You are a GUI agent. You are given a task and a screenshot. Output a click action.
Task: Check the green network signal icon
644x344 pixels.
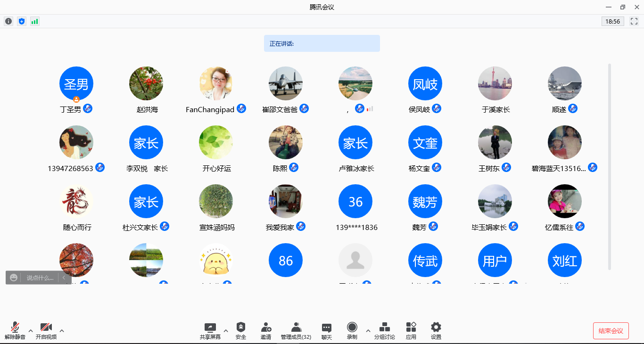tap(35, 21)
